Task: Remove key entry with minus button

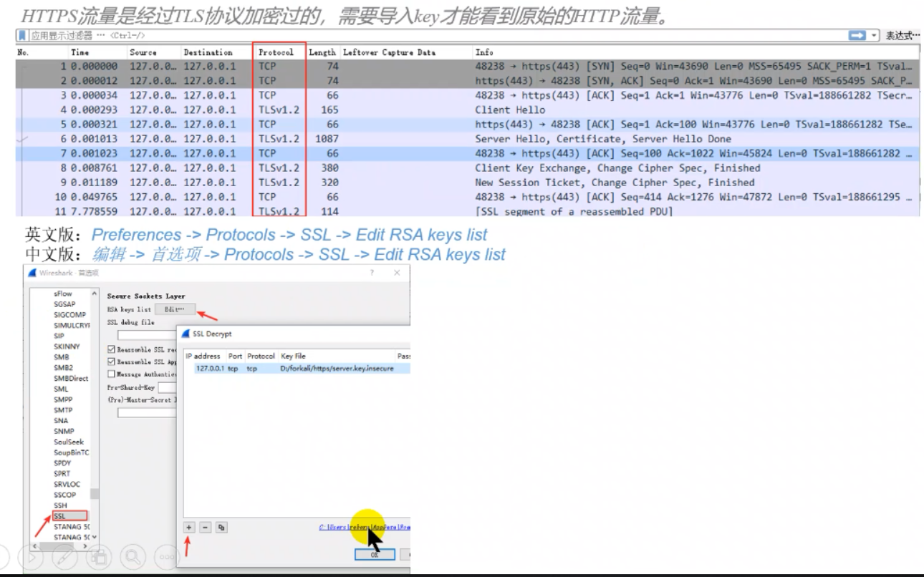Action: [x=205, y=527]
